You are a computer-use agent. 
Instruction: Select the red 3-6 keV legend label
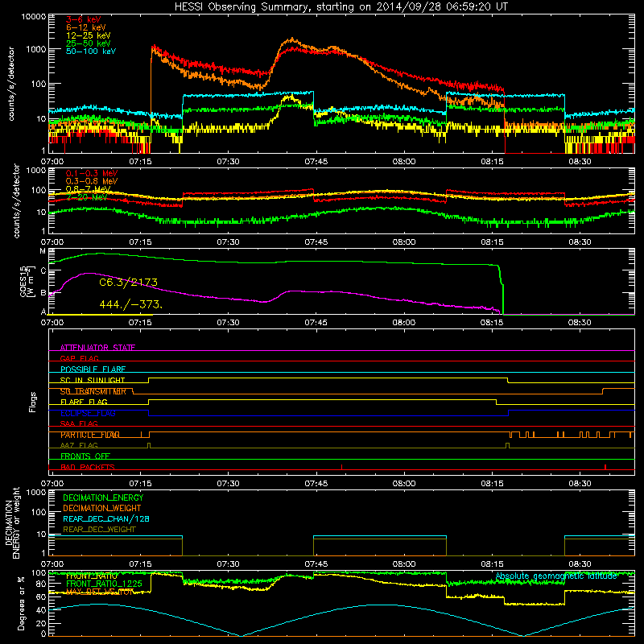84,19
